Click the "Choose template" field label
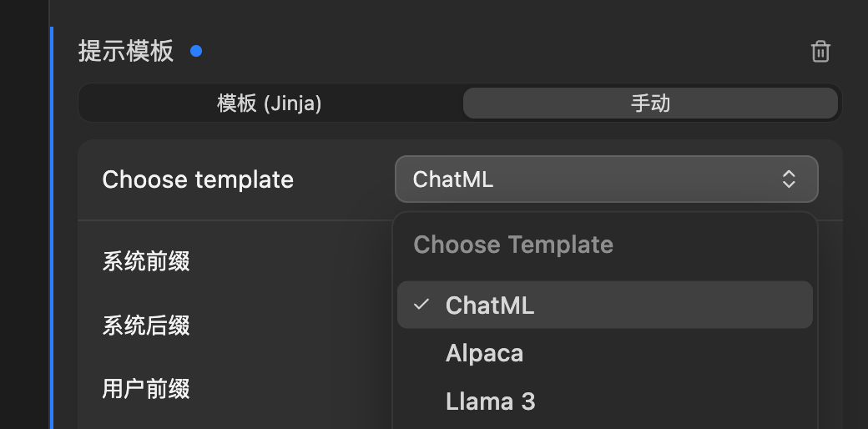The height and width of the screenshot is (429, 868). [198, 179]
